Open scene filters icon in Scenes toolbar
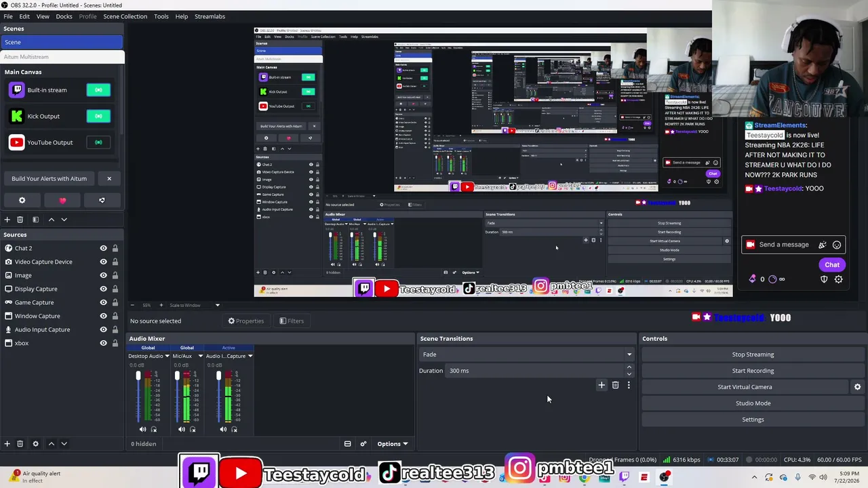The width and height of the screenshot is (868, 488). [x=35, y=220]
